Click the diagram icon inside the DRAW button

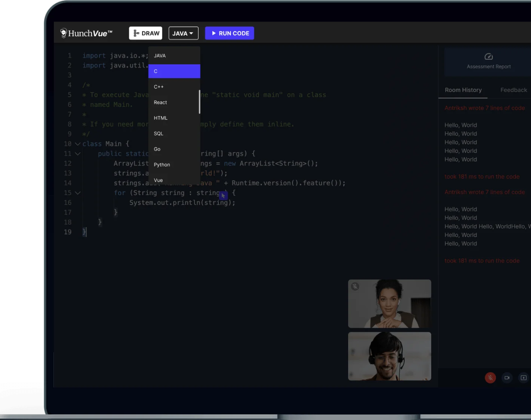click(x=135, y=33)
